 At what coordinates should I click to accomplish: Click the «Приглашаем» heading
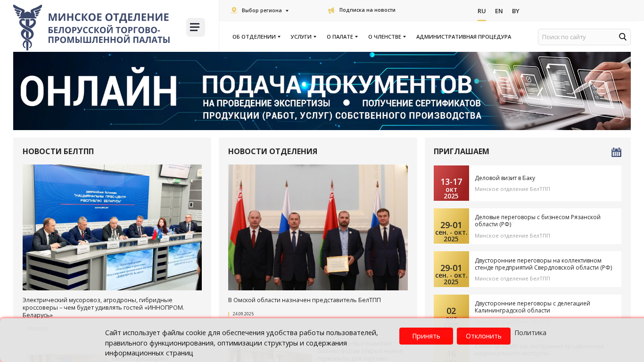(x=461, y=151)
